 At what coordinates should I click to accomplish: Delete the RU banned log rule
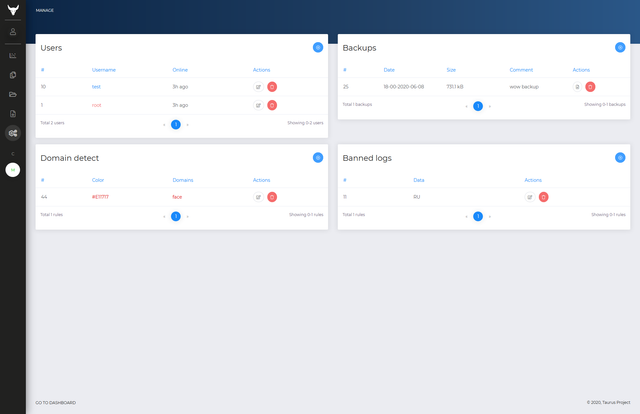[543, 197]
